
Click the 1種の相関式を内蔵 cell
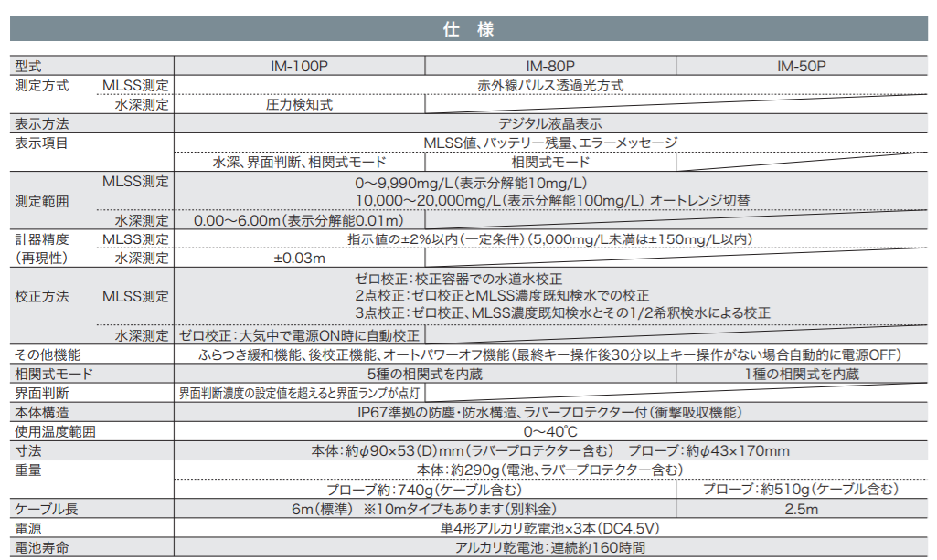click(x=801, y=374)
